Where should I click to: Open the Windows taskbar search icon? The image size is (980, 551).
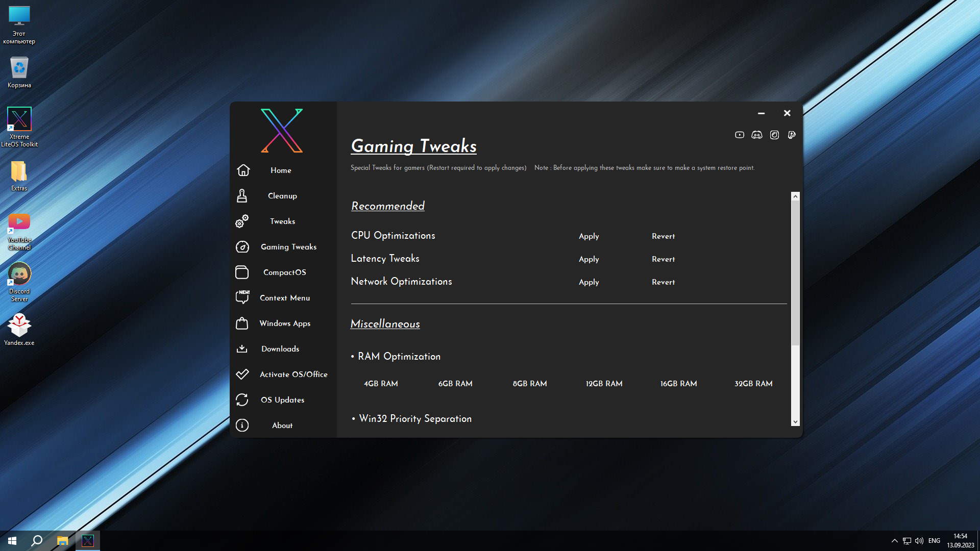coord(37,540)
